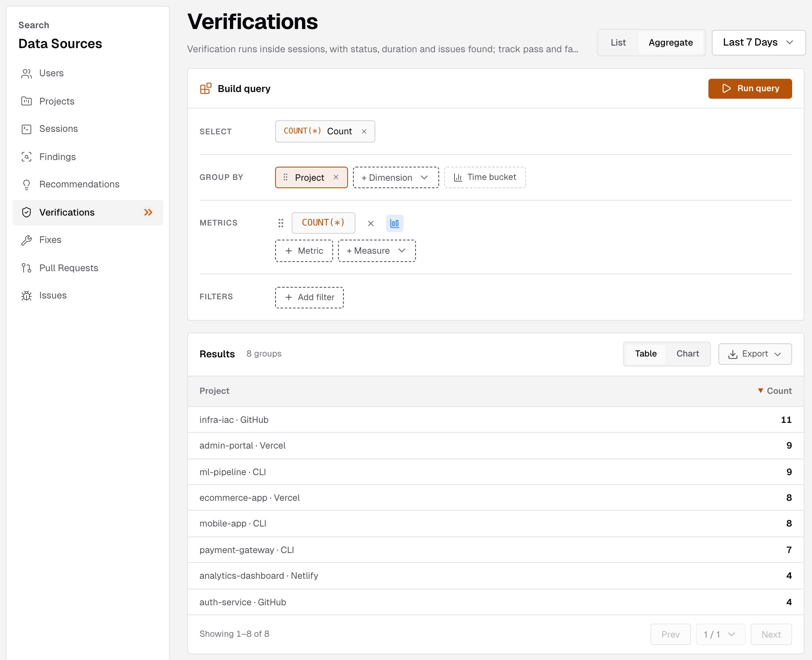Screen dimensions: 812x660
Task: Open Recommendations data source
Action: [88, 184]
